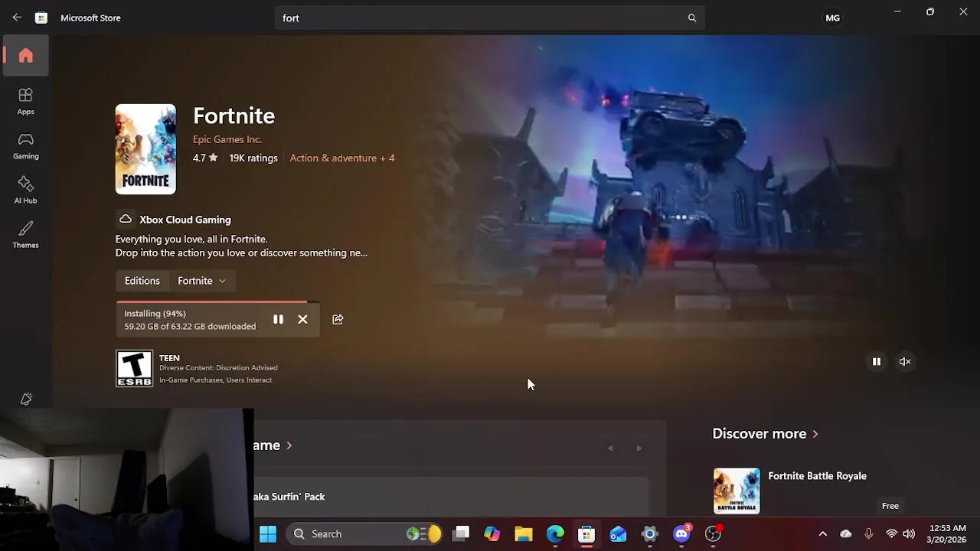The image size is (980, 551).
Task: Open the Windows Start menu
Action: (x=268, y=534)
